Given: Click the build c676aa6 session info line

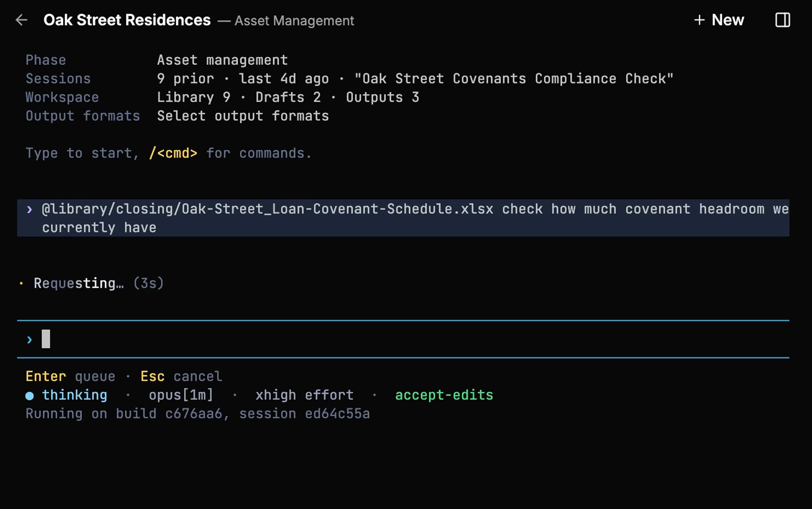Looking at the screenshot, I should pyautogui.click(x=198, y=413).
